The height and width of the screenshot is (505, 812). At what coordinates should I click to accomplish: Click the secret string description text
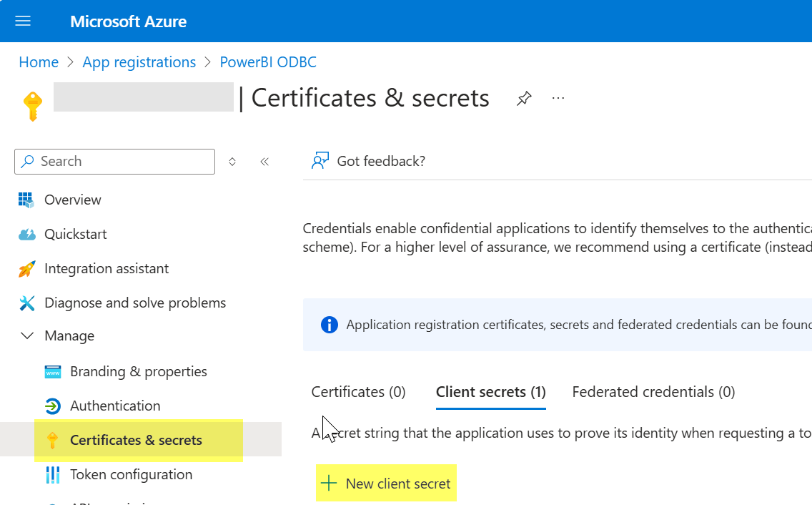coord(561,433)
